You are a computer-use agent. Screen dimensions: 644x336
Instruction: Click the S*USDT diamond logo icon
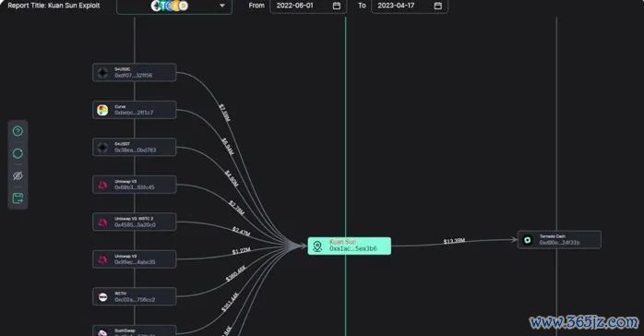tap(102, 148)
